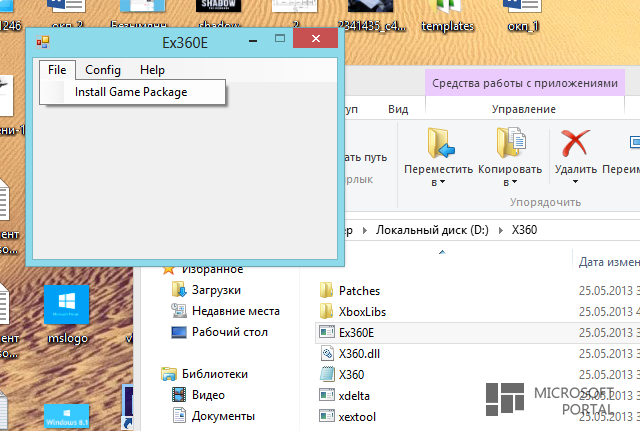Image resolution: width=640 pixels, height=431 pixels.
Task: Open the Config menu in Ex360E
Action: (x=103, y=70)
